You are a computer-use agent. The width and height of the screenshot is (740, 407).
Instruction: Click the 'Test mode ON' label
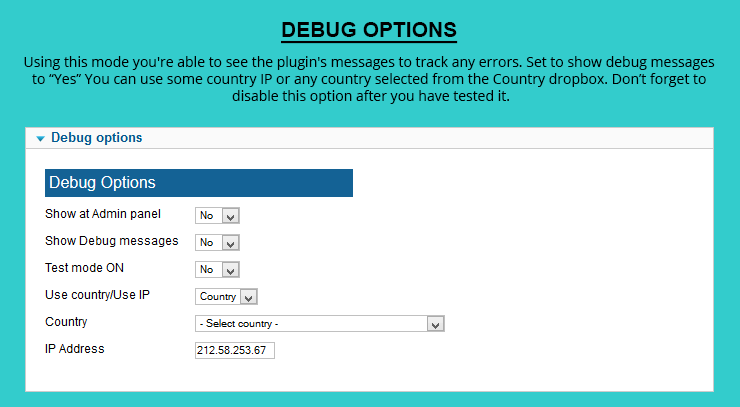point(84,268)
